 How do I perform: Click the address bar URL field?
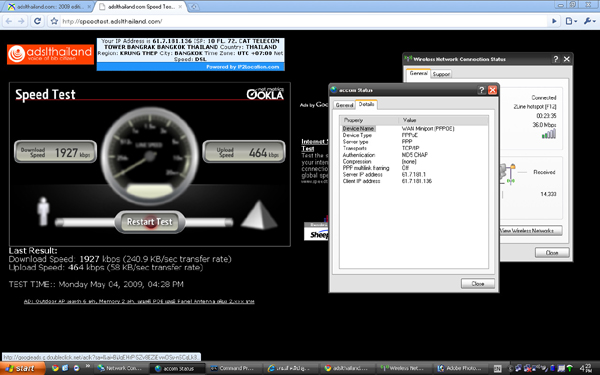(x=302, y=21)
